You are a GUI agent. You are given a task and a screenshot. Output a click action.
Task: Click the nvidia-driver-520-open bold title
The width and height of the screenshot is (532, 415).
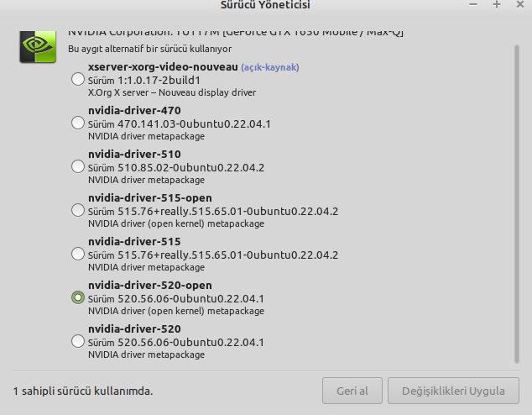coord(150,286)
